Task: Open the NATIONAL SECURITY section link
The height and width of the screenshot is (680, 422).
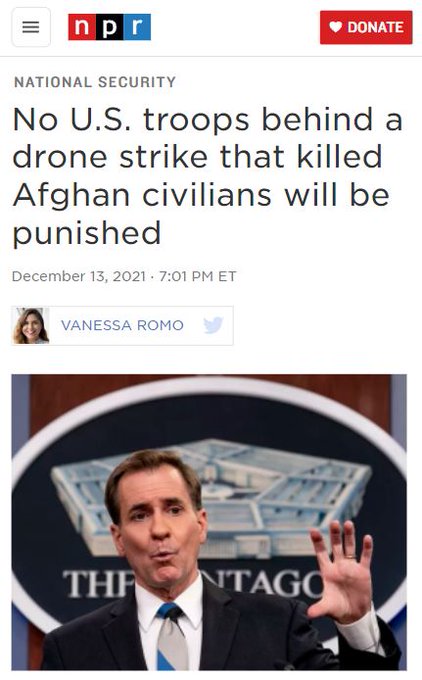Action: coord(95,82)
